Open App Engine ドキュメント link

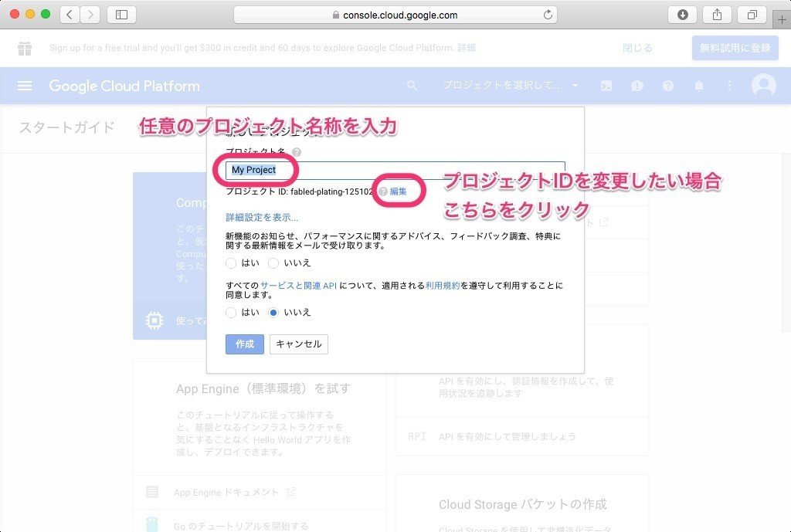point(226,492)
